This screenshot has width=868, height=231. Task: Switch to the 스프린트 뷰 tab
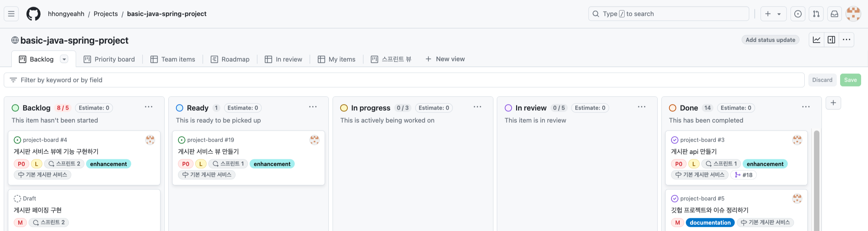pos(391,59)
